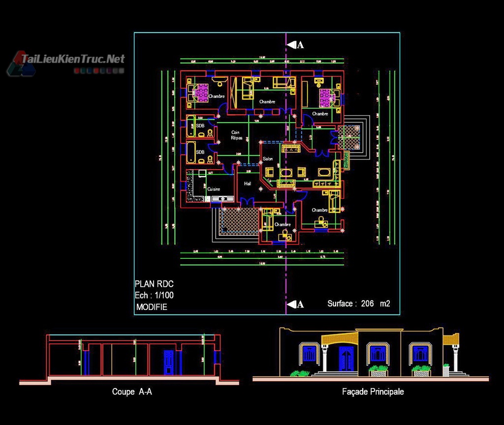Screen dimensions: 504x425
Task: Click the blue entrance door on the facade
Action: pyautogui.click(x=346, y=359)
